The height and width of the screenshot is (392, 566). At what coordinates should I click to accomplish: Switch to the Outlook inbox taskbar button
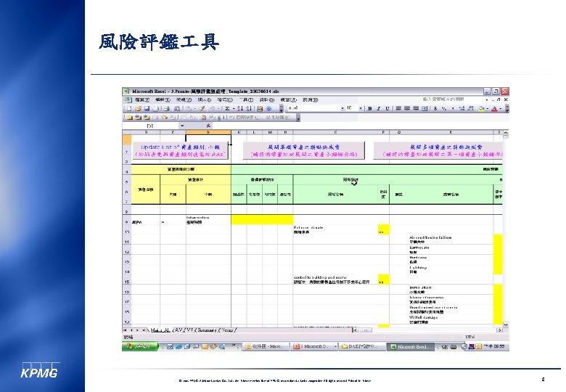pos(266,346)
